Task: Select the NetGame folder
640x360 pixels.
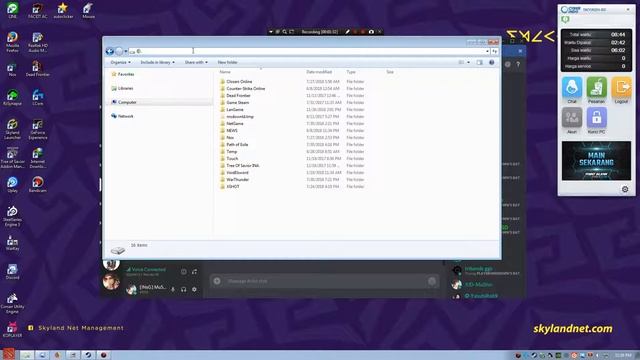Action: 235,123
